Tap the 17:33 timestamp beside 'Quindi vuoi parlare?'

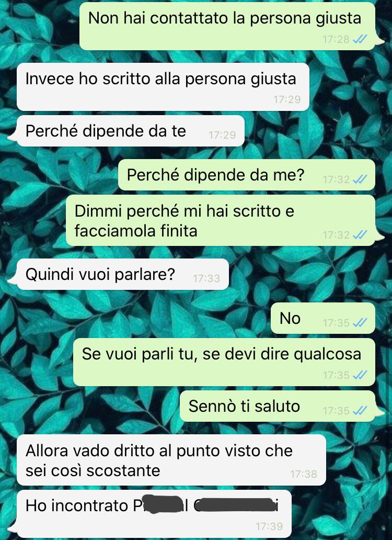(x=206, y=278)
